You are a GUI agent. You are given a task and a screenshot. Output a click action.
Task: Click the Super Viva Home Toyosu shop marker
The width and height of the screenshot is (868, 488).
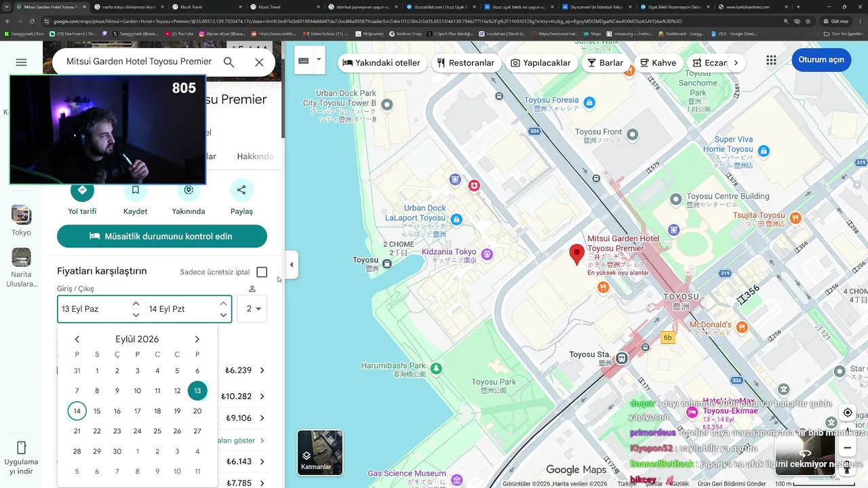pyautogui.click(x=764, y=150)
